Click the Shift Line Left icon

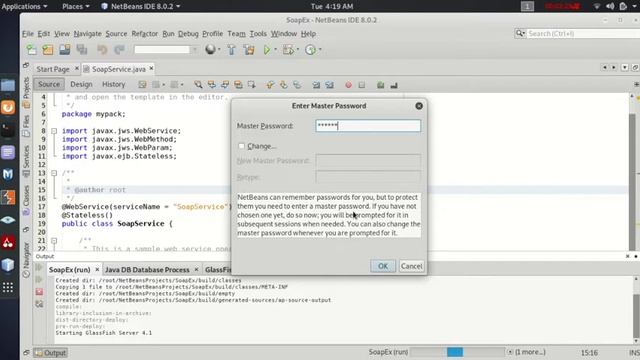coord(316,85)
